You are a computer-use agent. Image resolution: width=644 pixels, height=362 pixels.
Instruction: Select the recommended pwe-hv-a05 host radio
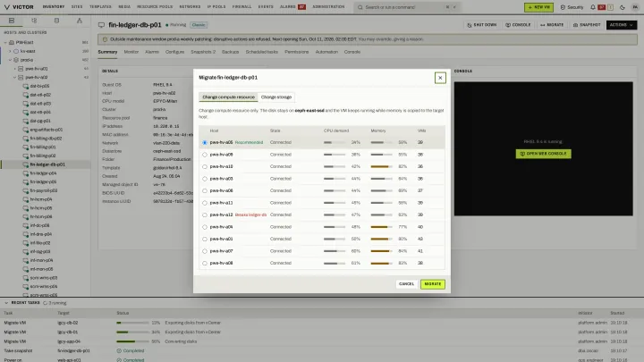[205, 142]
